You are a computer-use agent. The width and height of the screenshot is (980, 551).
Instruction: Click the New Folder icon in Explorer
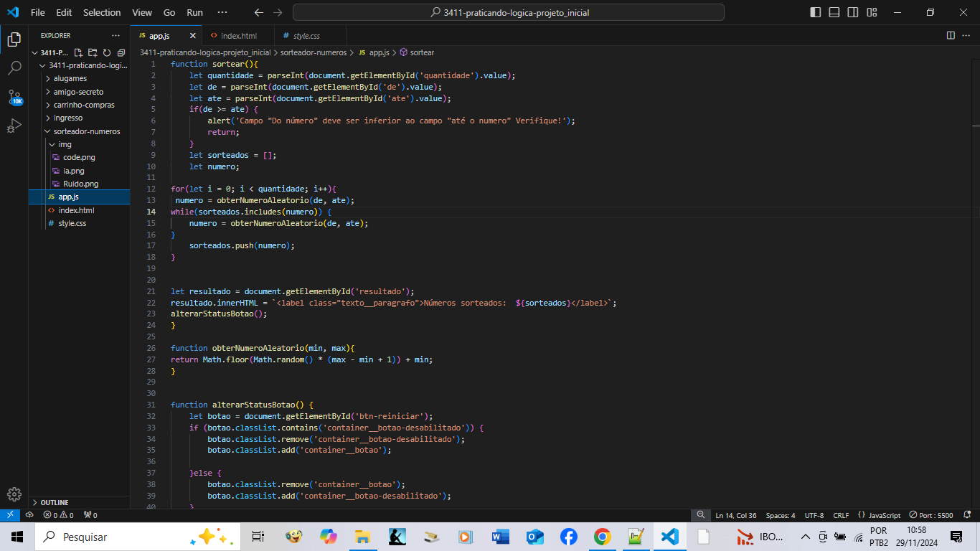click(x=93, y=52)
